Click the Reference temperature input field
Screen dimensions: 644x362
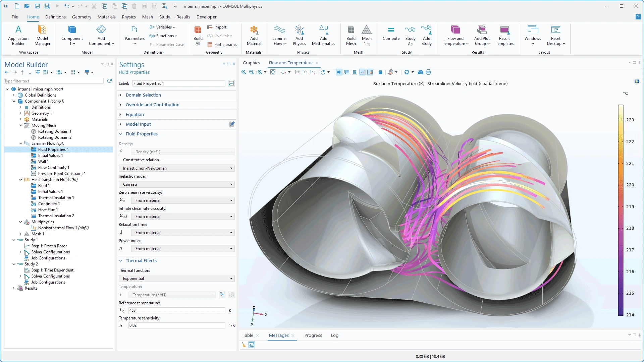point(177,310)
